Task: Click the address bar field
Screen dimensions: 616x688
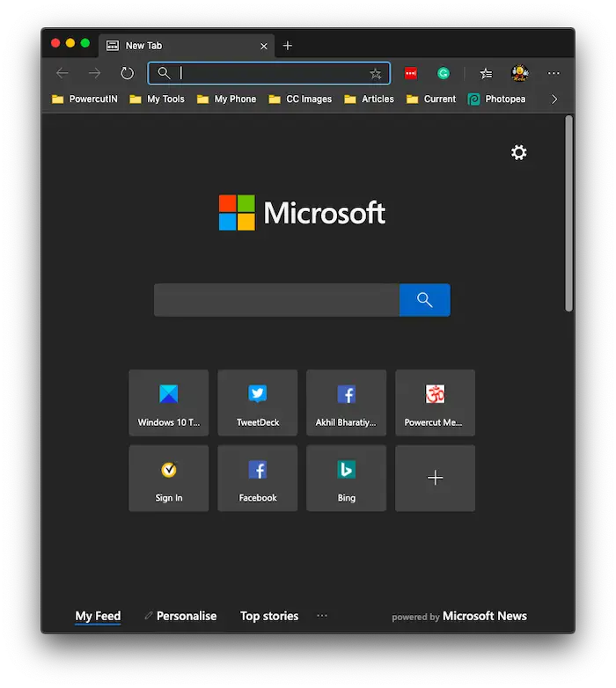Action: [269, 73]
